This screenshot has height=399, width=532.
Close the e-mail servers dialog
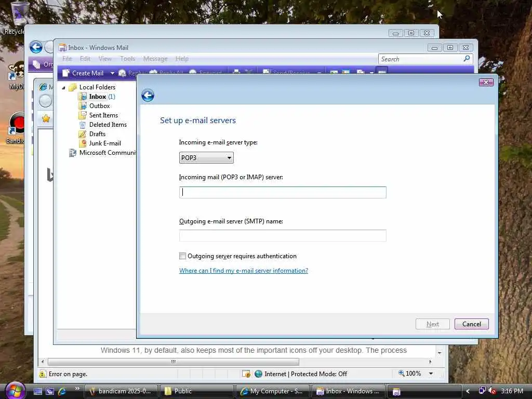(x=486, y=82)
